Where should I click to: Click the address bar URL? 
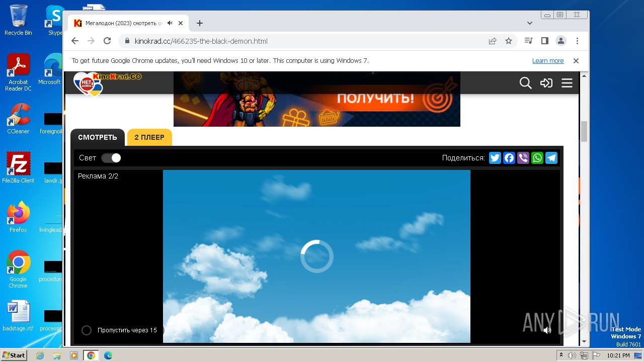pos(201,41)
